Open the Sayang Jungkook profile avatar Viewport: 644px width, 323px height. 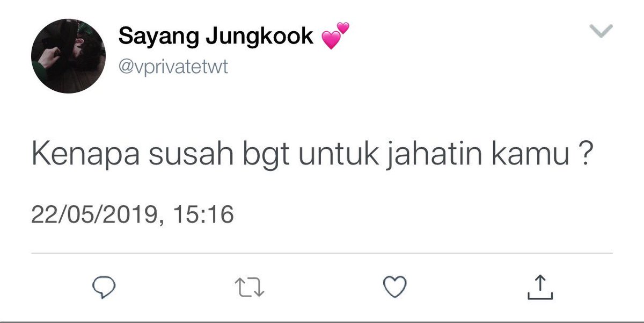coord(68,55)
